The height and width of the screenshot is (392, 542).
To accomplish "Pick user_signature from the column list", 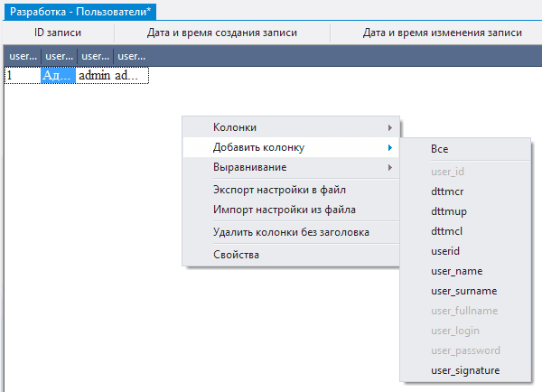I will pos(465,370).
